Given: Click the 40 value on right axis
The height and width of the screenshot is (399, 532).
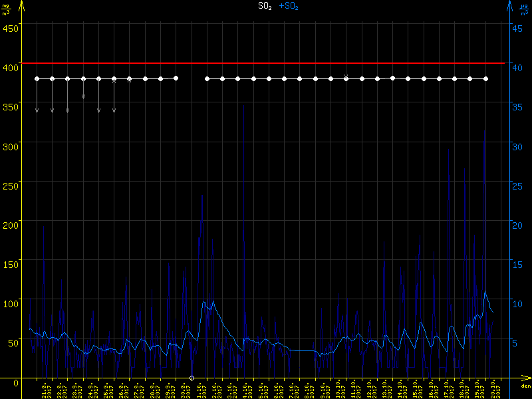Looking at the screenshot, I should coord(515,66).
